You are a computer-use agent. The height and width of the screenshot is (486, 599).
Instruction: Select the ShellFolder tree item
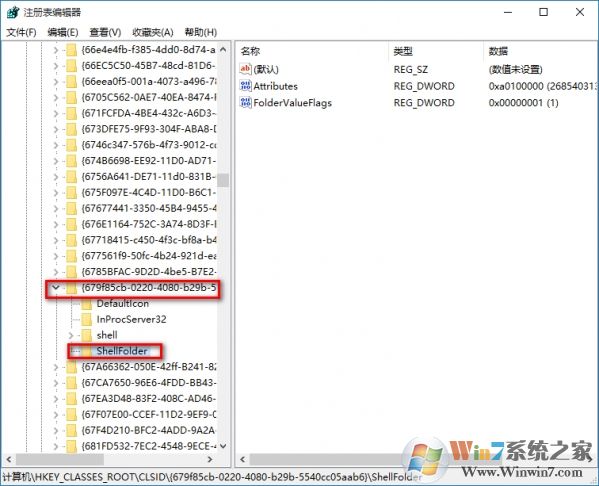tap(122, 351)
